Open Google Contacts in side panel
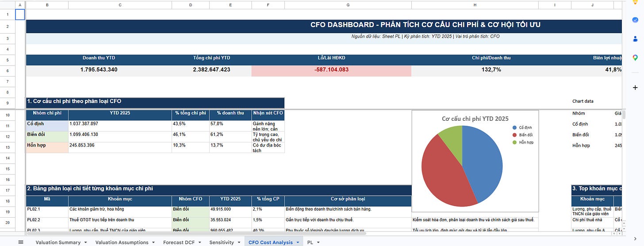The height and width of the screenshot is (246, 644). tap(635, 39)
